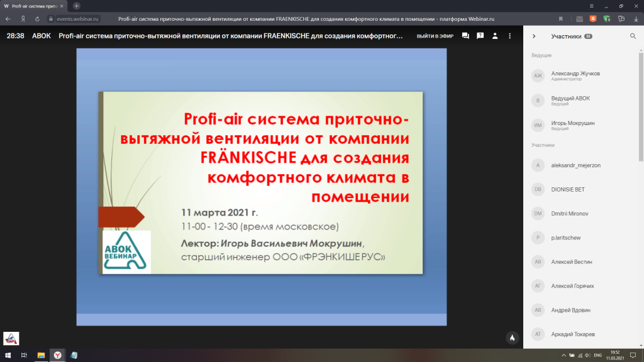Select the Profi-air система browser tab
This screenshot has width=644, height=362.
click(33, 6)
